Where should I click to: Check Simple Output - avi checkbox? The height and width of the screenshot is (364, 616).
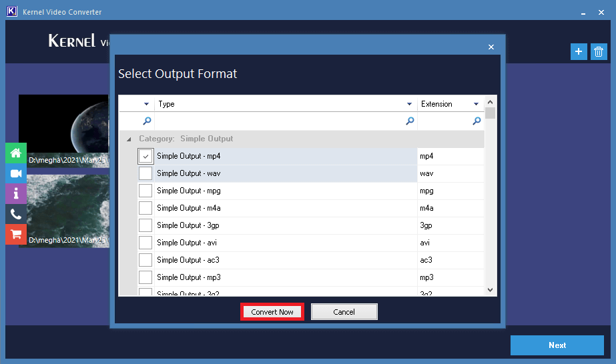(x=145, y=243)
